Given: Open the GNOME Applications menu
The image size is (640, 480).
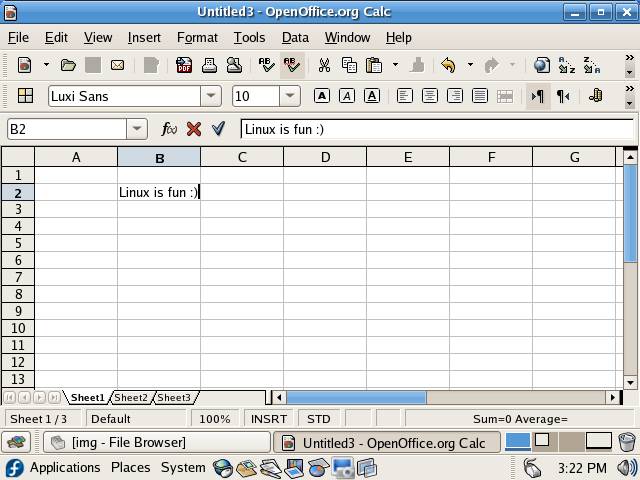Looking at the screenshot, I should click(x=64, y=467).
